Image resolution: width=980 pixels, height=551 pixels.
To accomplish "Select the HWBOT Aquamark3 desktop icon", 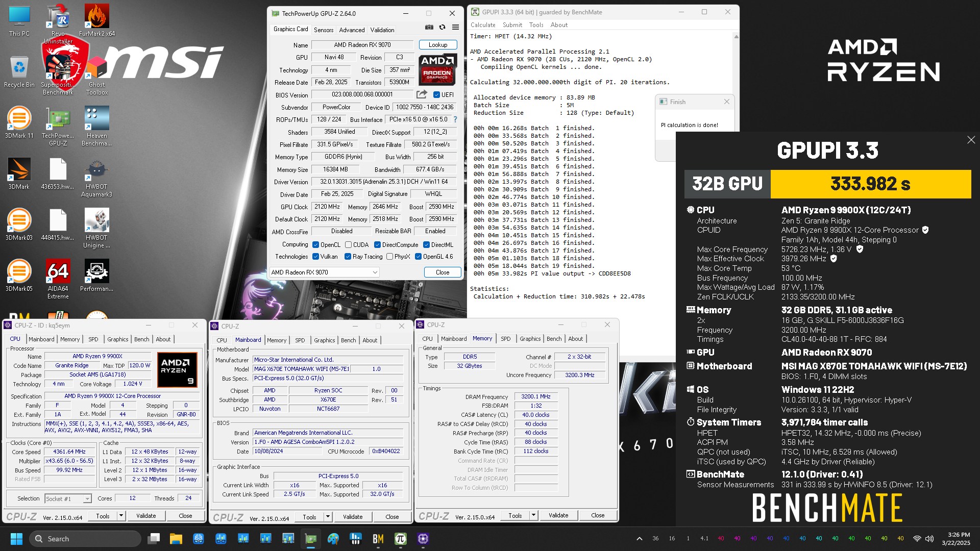I will coord(96,178).
